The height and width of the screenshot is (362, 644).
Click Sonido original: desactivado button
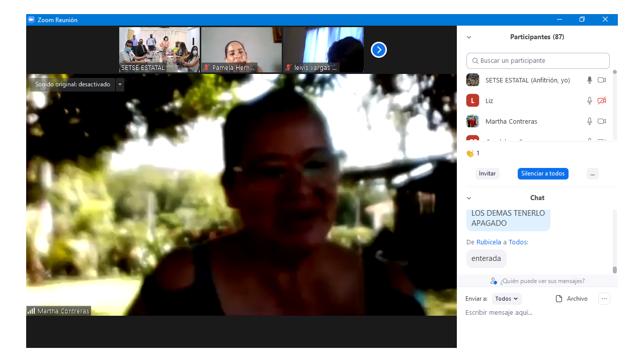click(72, 84)
